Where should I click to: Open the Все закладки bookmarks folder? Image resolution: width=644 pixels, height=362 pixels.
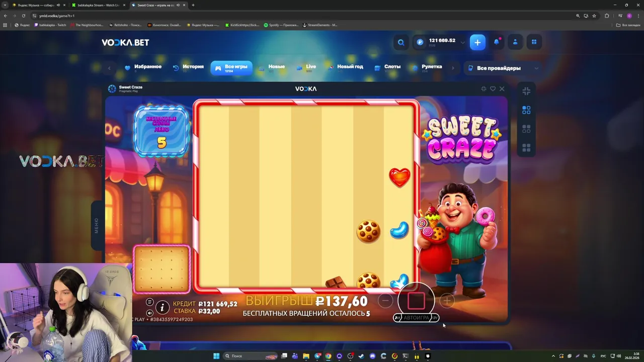[628, 25]
